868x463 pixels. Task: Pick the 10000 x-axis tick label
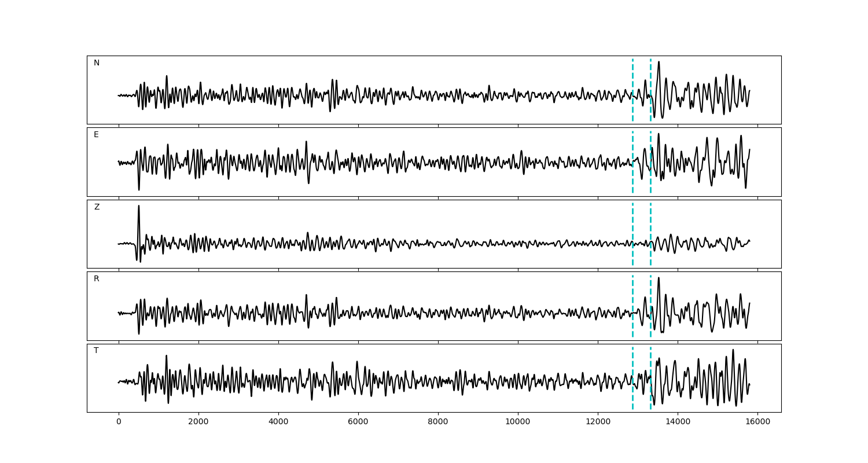tap(518, 422)
